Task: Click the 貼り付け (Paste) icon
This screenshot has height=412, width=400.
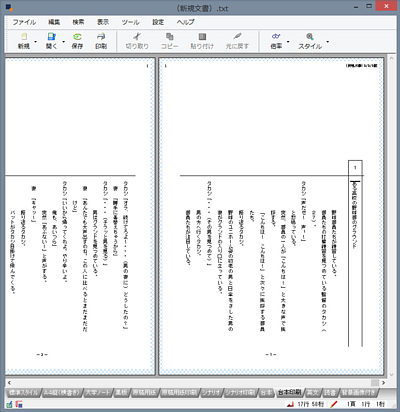Action: coord(202,36)
